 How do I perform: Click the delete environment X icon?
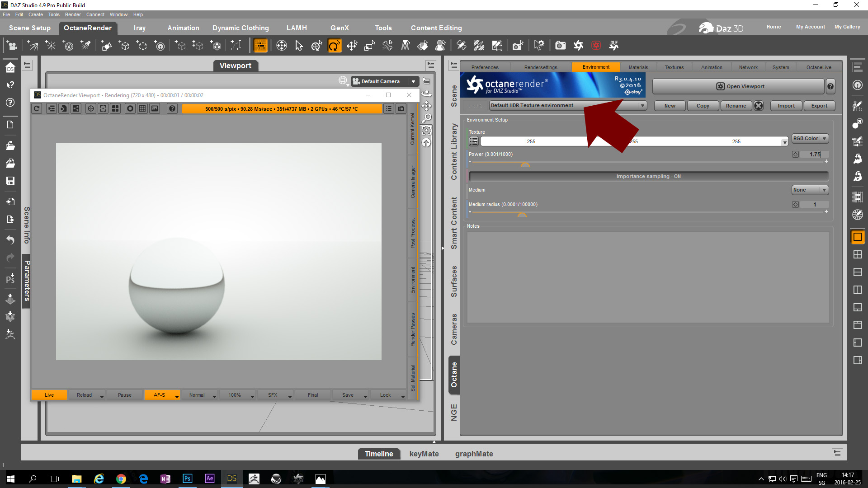pyautogui.click(x=759, y=106)
